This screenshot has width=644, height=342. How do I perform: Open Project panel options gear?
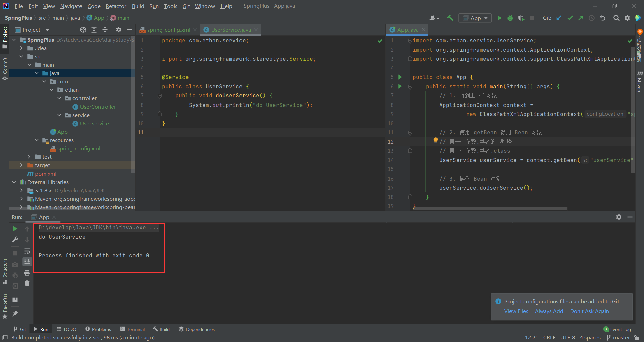click(118, 30)
